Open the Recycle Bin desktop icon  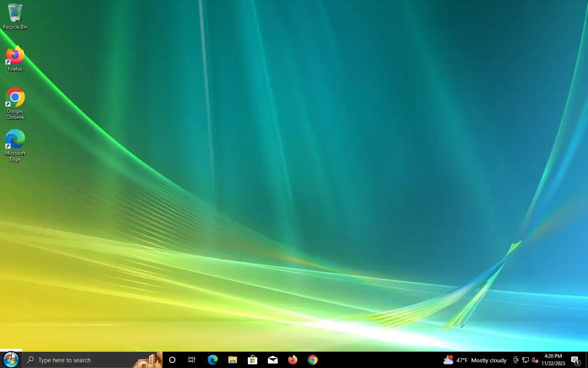(x=15, y=16)
